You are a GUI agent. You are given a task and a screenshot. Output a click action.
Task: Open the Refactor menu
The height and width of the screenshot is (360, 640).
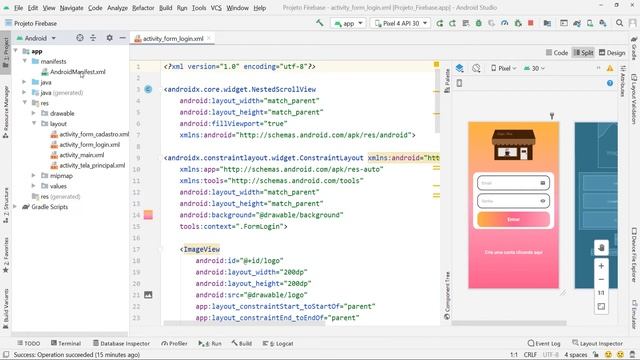(x=143, y=8)
